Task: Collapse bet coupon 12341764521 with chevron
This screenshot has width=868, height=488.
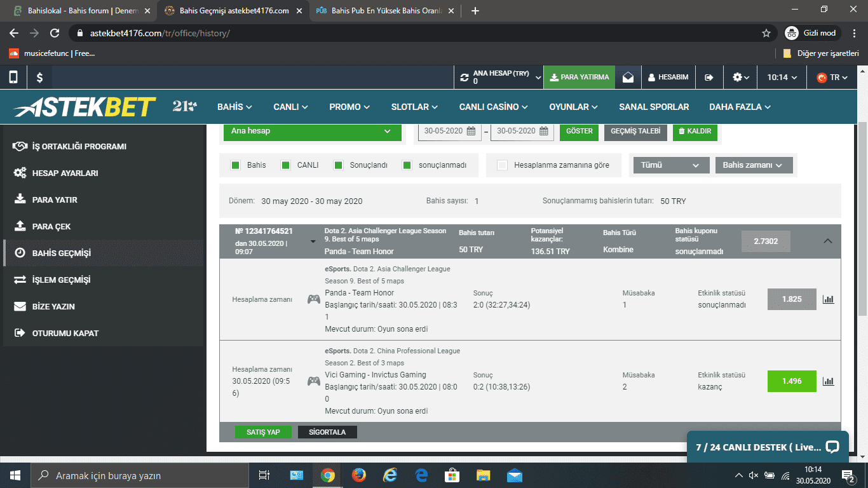Action: click(827, 241)
